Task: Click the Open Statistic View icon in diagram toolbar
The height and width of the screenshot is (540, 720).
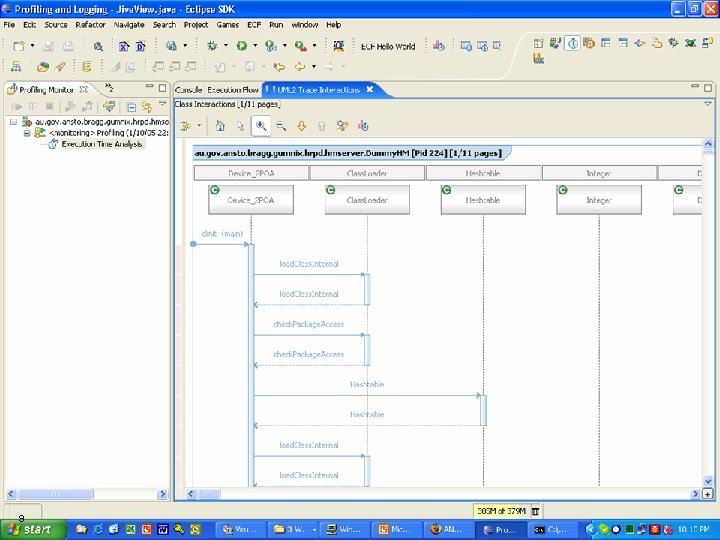Action: 363,126
